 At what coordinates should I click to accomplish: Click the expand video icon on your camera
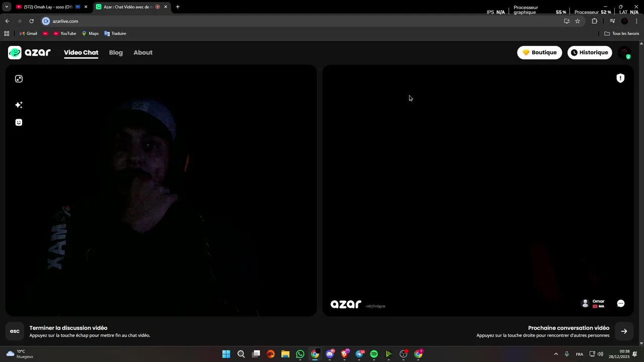[19, 79]
